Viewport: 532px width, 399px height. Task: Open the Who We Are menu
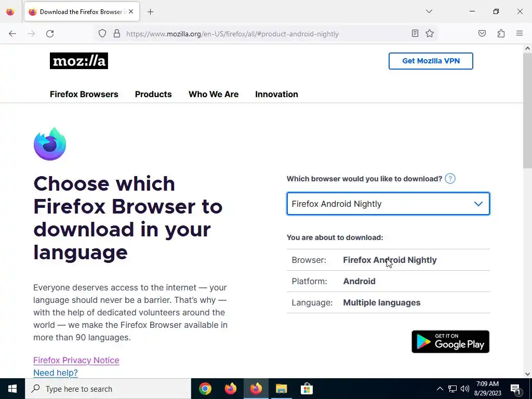214,95
